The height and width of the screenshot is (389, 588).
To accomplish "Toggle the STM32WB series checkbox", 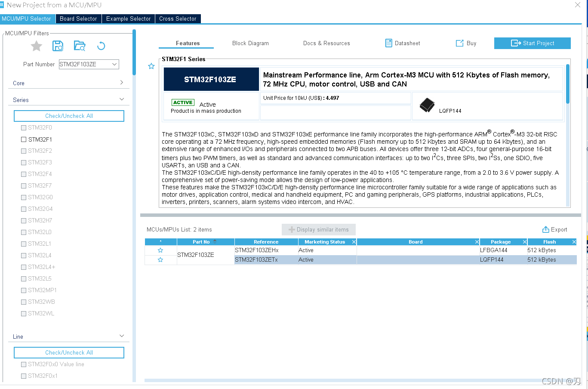I will pyautogui.click(x=24, y=302).
